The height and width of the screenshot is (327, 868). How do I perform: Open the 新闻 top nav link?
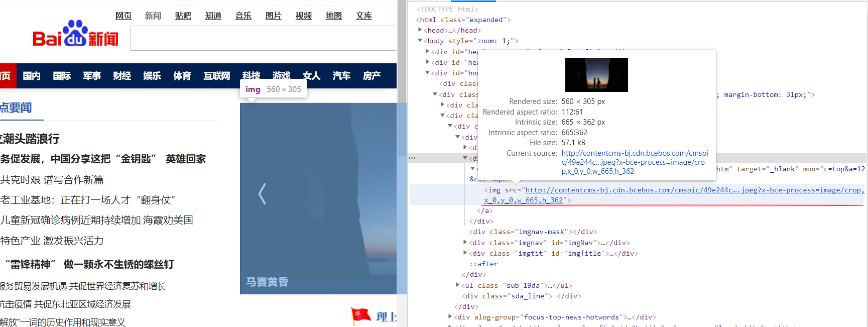(153, 16)
